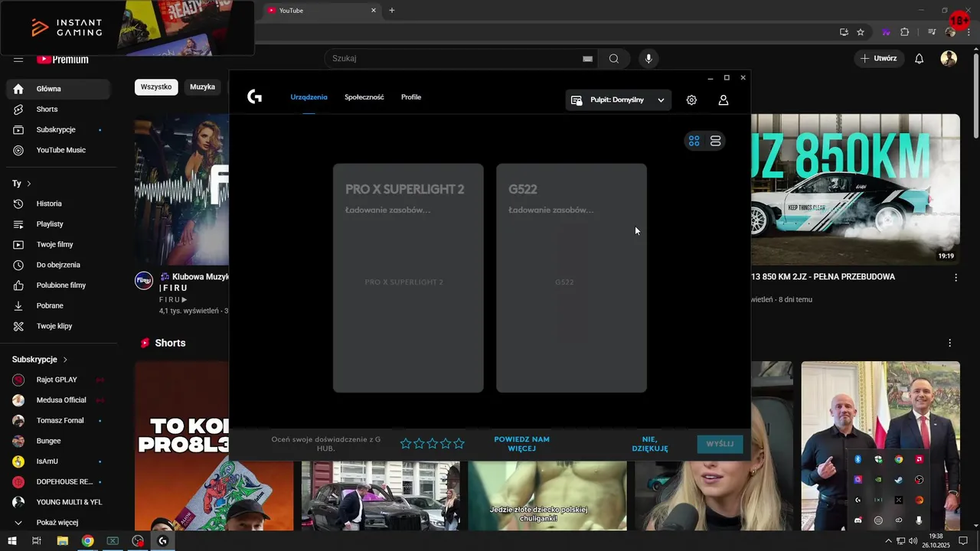Open Shorts in YouTube sidebar
Screen dimensions: 980x551
tap(58, 109)
